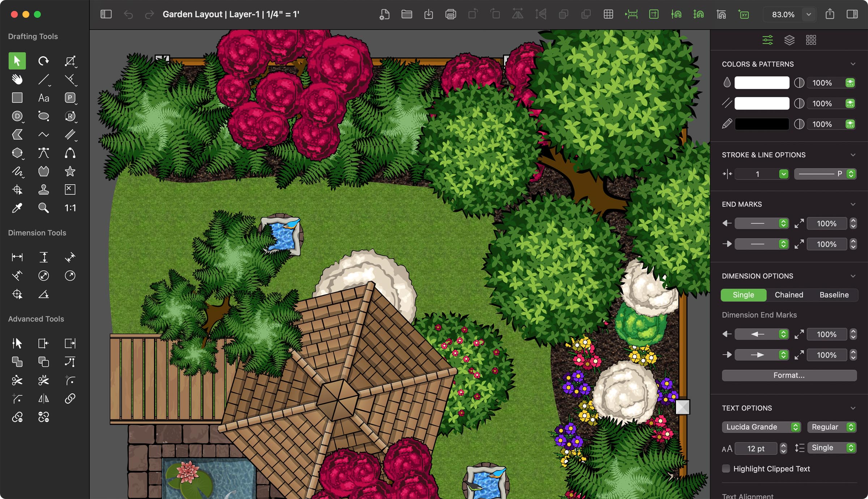
Task: Select the Link chain tool
Action: click(x=70, y=399)
